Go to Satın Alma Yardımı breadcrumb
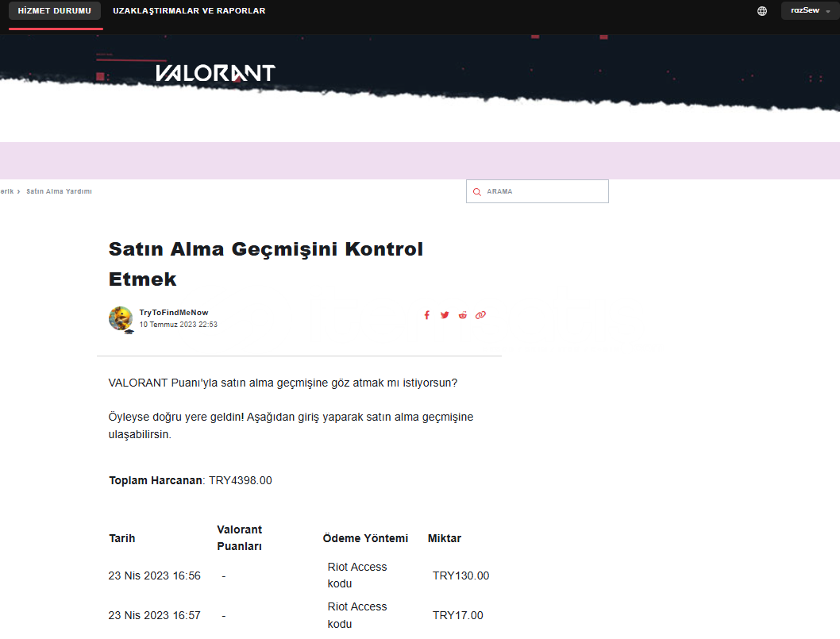 [x=59, y=191]
